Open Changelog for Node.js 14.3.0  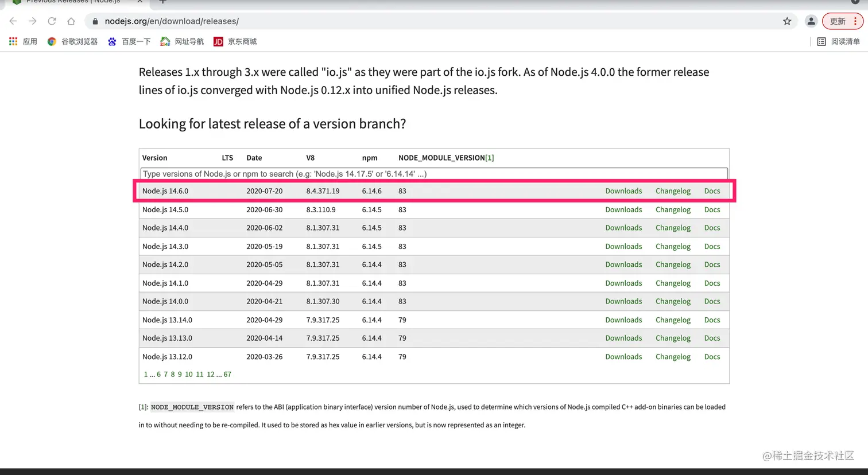673,246
